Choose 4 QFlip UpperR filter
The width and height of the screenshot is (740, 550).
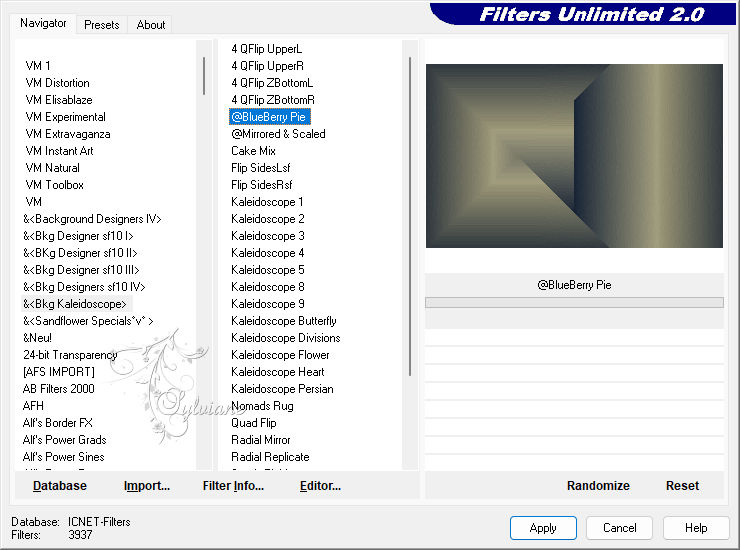pos(267,66)
